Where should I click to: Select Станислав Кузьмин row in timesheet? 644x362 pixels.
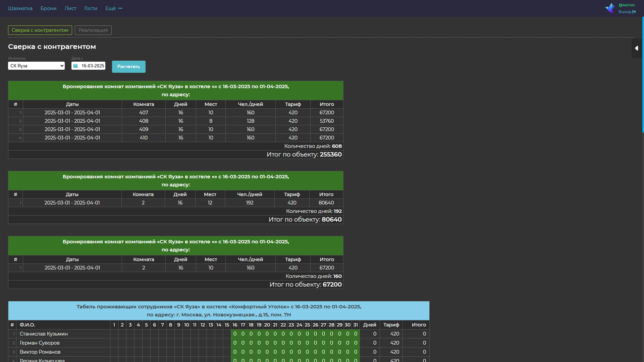219,334
